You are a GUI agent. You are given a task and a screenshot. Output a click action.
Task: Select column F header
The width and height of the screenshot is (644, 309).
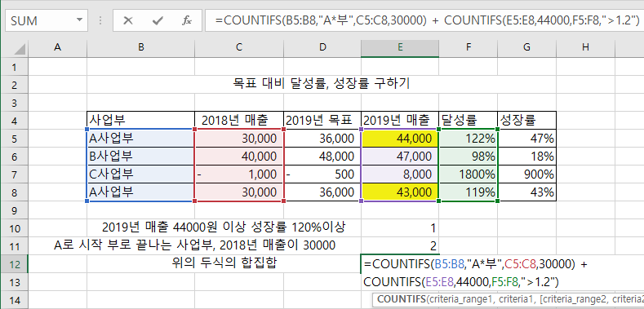469,47
